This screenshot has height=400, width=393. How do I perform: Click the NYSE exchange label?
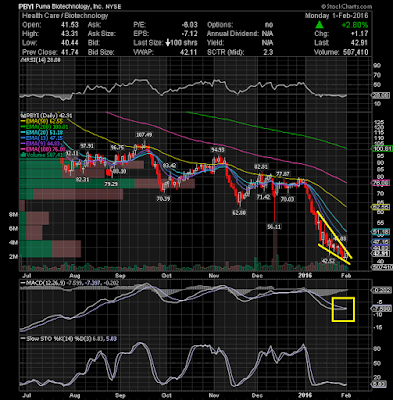114,6
